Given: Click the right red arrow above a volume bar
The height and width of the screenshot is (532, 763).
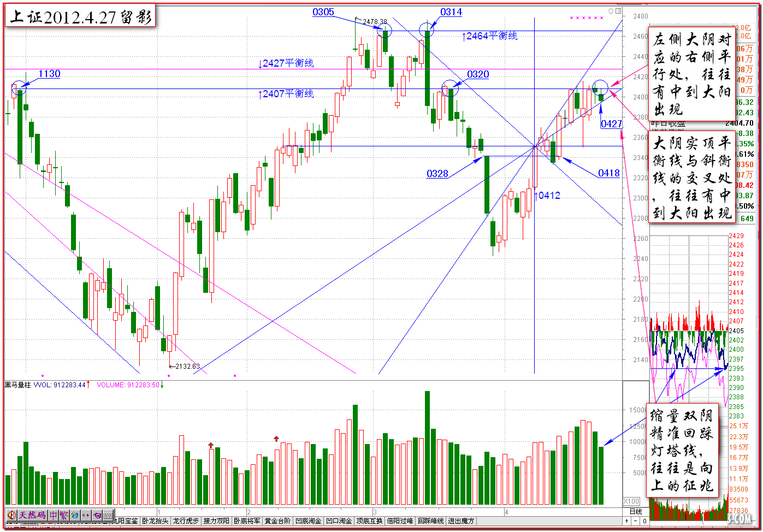Looking at the screenshot, I should pos(276,439).
